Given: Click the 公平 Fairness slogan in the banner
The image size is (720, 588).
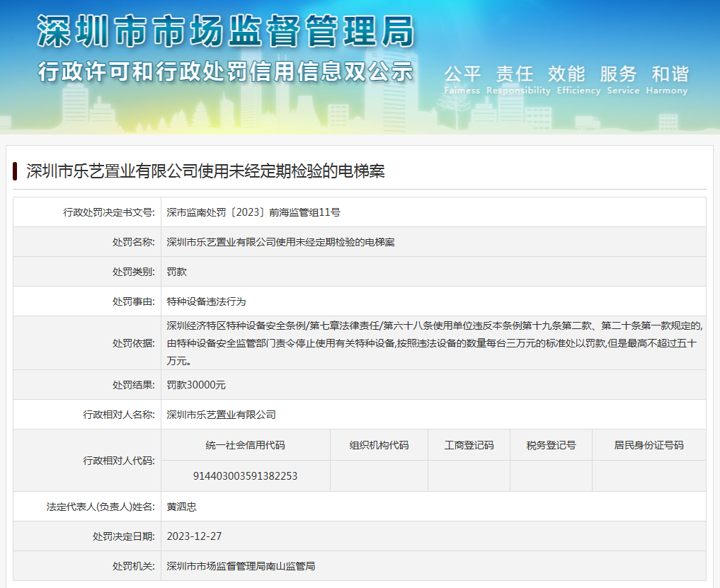Looking at the screenshot, I should (x=462, y=79).
